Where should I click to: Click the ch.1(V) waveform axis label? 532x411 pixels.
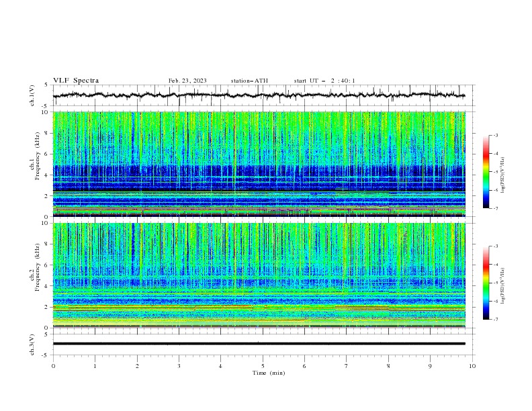32,95
